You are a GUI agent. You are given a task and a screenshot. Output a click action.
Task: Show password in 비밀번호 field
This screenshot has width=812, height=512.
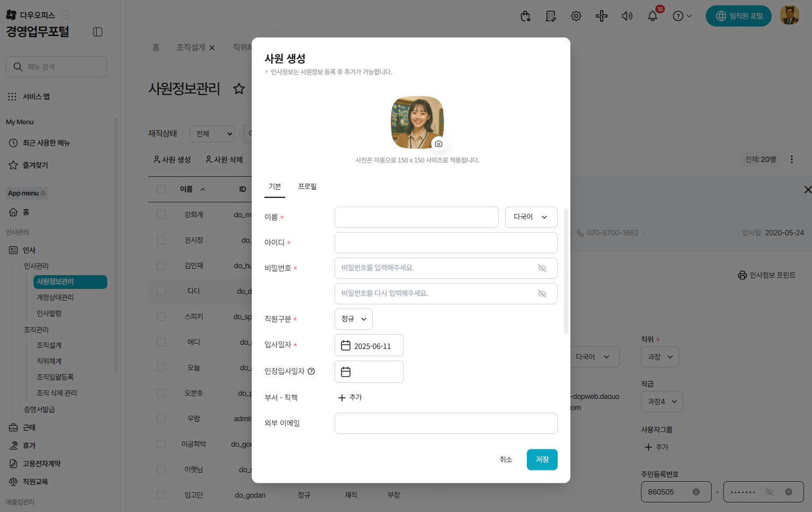(542, 268)
